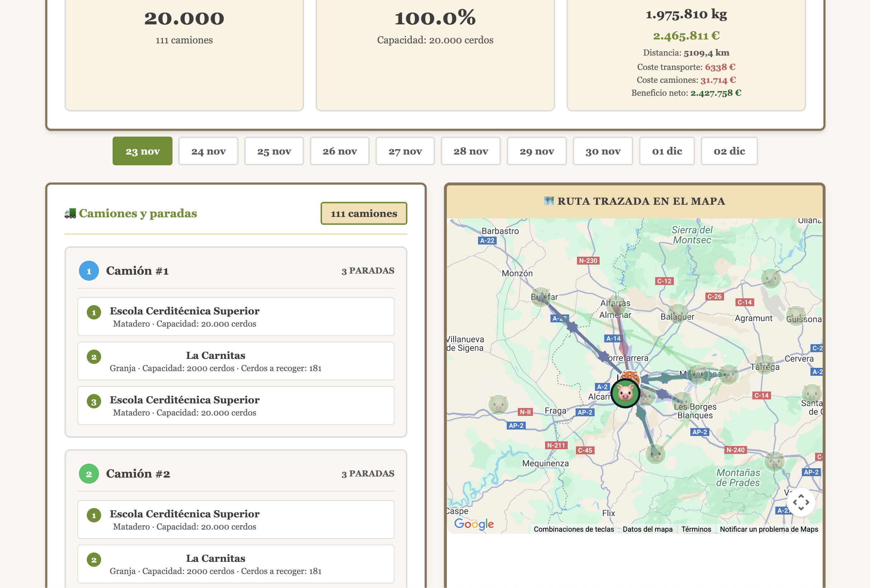Click the Google logo on the map
Screen dimensions: 870x588
pos(474,523)
